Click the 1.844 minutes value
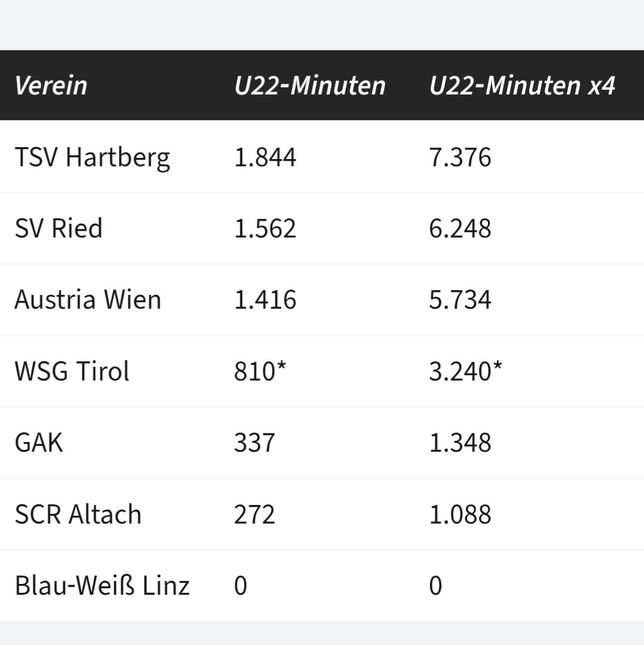The height and width of the screenshot is (645, 644). (265, 157)
